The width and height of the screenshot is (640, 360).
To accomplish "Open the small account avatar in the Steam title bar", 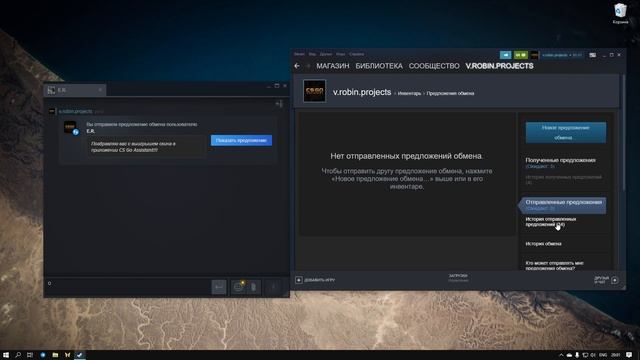I will tap(534, 55).
